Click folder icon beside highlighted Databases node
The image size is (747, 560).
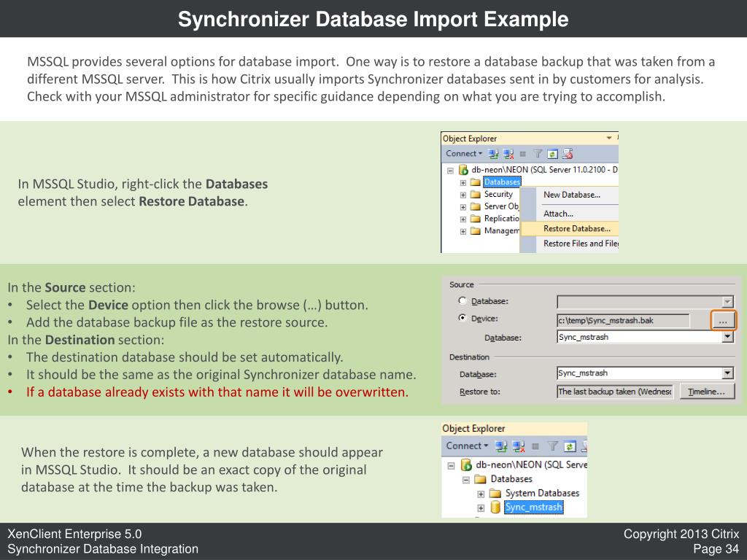[x=475, y=182]
